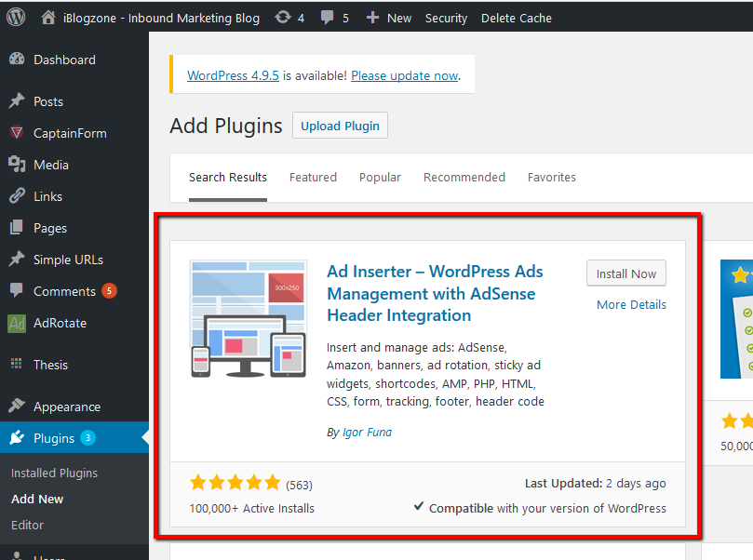Click the Comments badge showing 5 pending
This screenshot has width=753, height=560.
(x=110, y=291)
